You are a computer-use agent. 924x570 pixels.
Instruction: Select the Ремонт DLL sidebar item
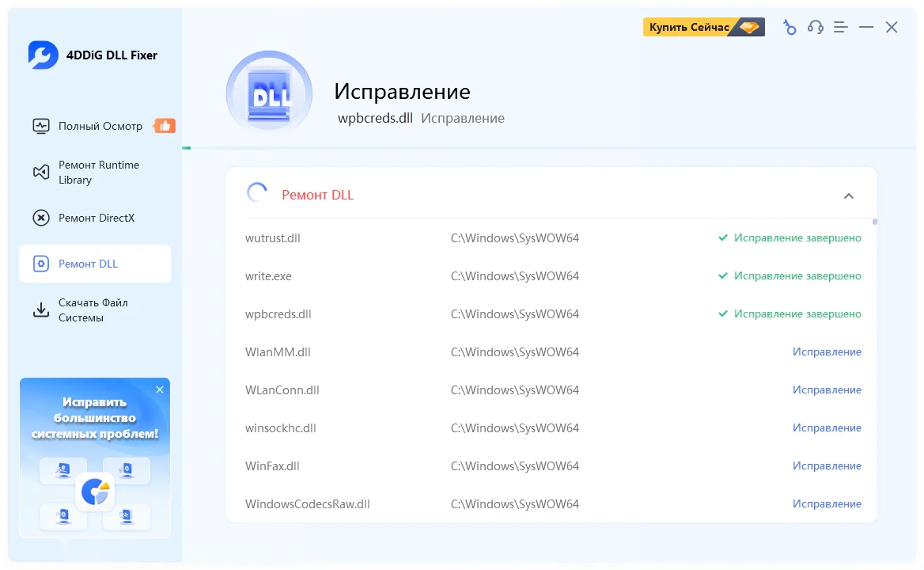pos(95,264)
